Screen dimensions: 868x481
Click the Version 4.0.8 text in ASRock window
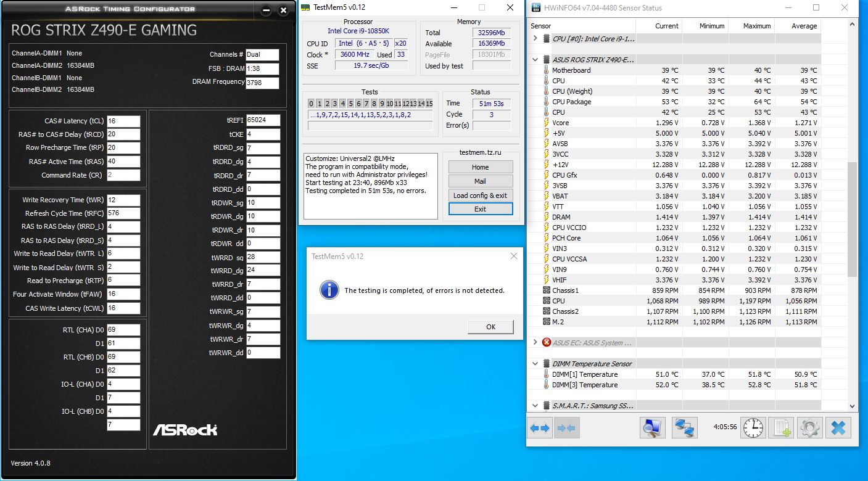[31, 463]
